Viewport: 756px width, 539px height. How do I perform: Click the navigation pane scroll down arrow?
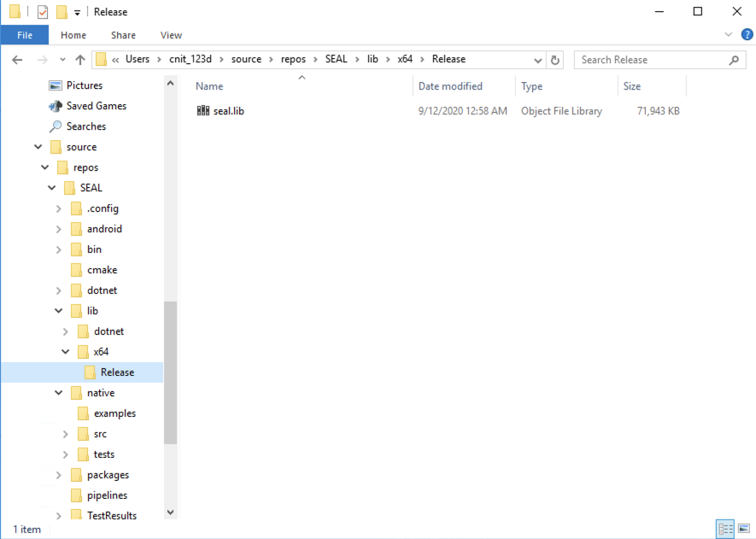[170, 512]
